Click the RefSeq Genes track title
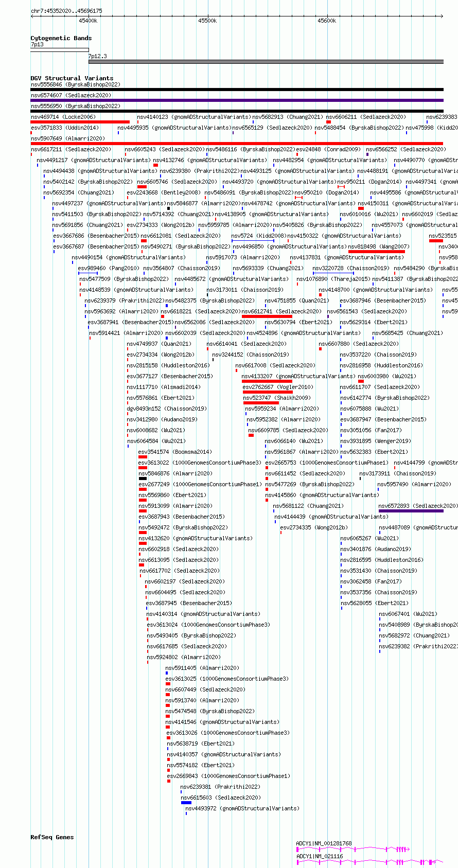The width and height of the screenshot is (458, 868). (52, 837)
